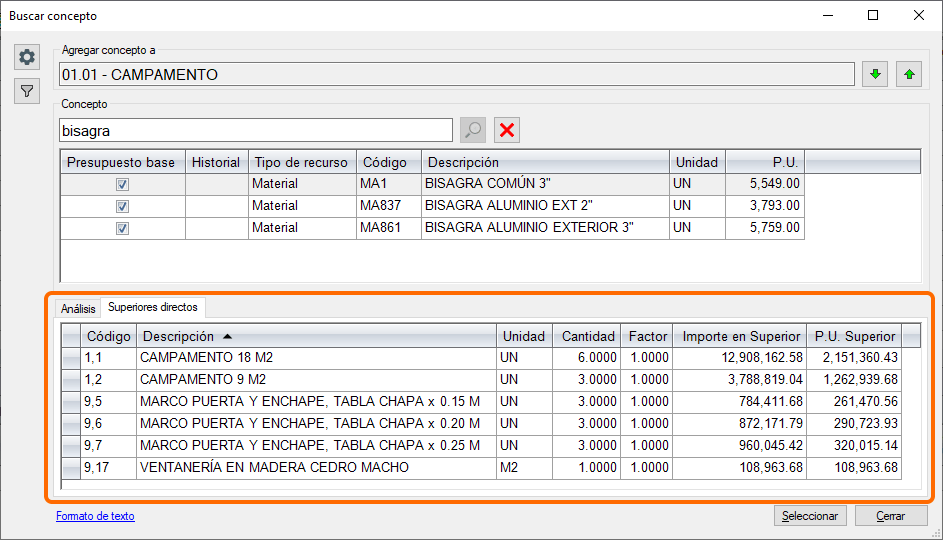Viewport: 943px width, 540px height.
Task: Select MARCO PUERTA row ending 0.20 M
Action: point(481,424)
